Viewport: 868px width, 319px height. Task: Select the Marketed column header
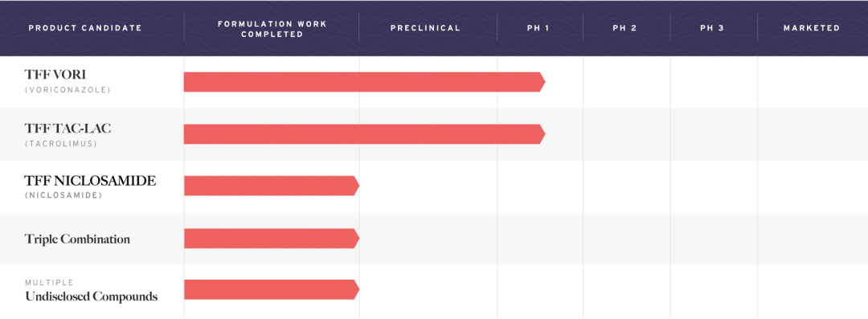[x=812, y=27]
